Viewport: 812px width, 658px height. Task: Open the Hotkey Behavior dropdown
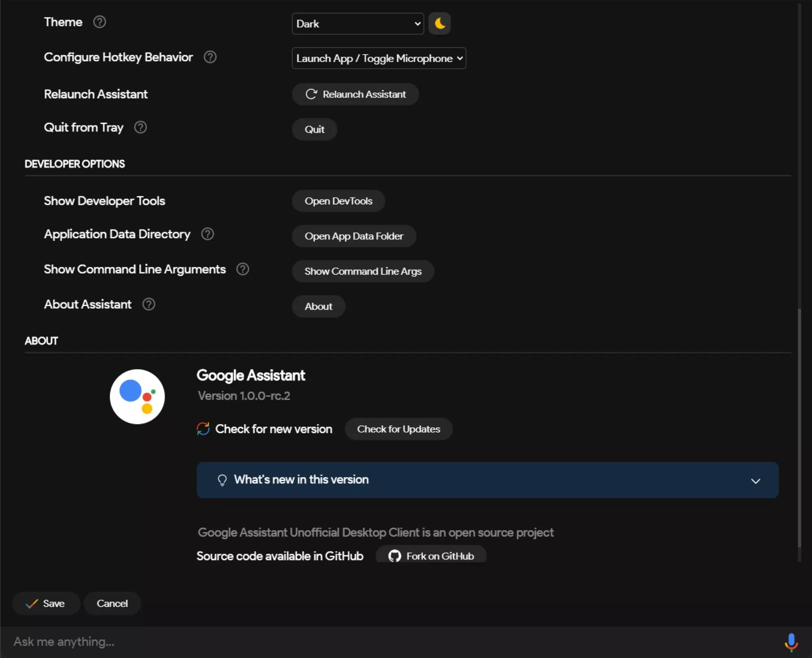(379, 58)
